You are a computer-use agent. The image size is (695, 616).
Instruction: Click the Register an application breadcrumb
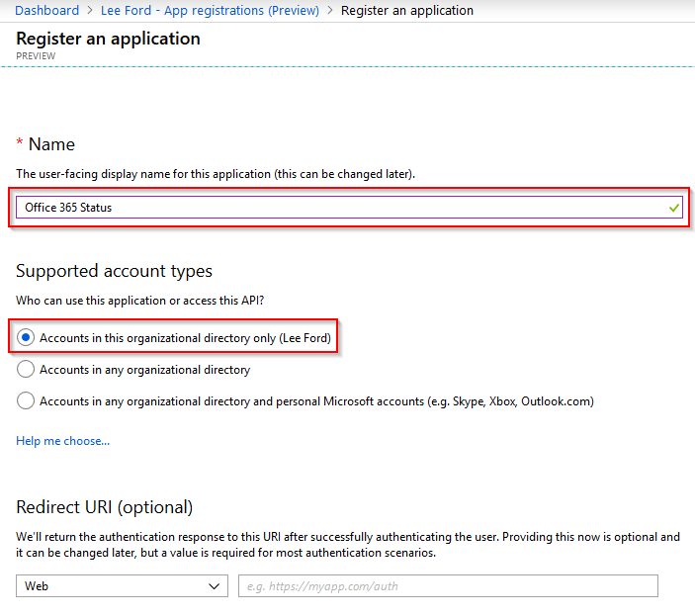407,10
